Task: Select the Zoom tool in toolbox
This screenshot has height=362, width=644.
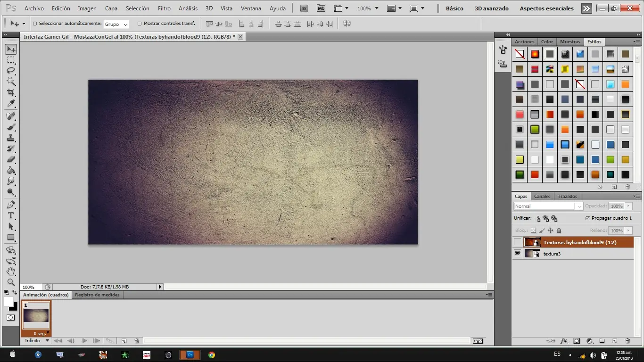Action: coord(10,282)
